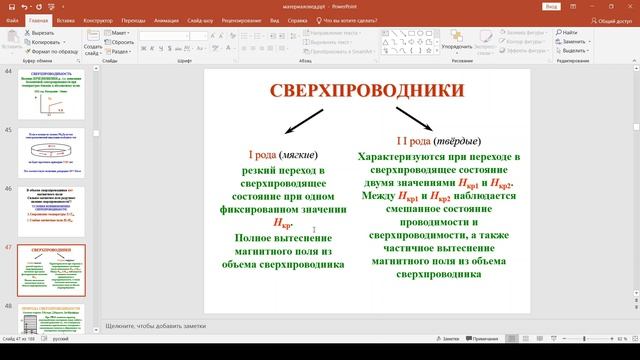
Task: Switch to slide sorter view in status bar
Action: click(x=526, y=339)
